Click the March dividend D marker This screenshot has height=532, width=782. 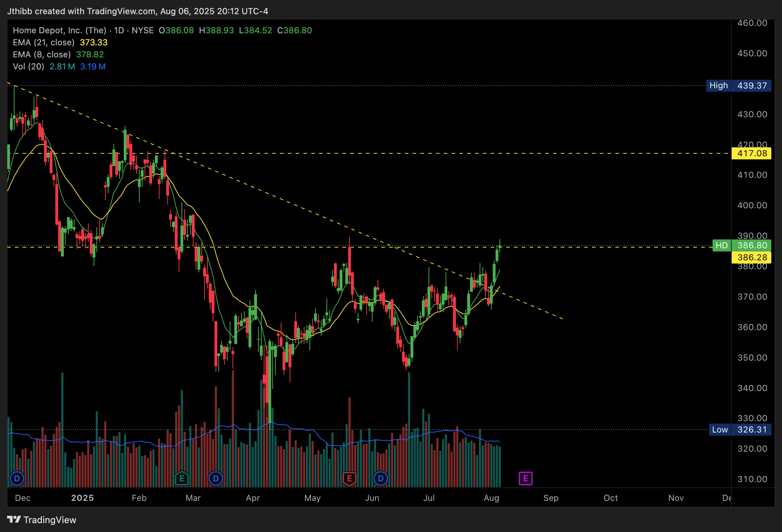point(216,479)
